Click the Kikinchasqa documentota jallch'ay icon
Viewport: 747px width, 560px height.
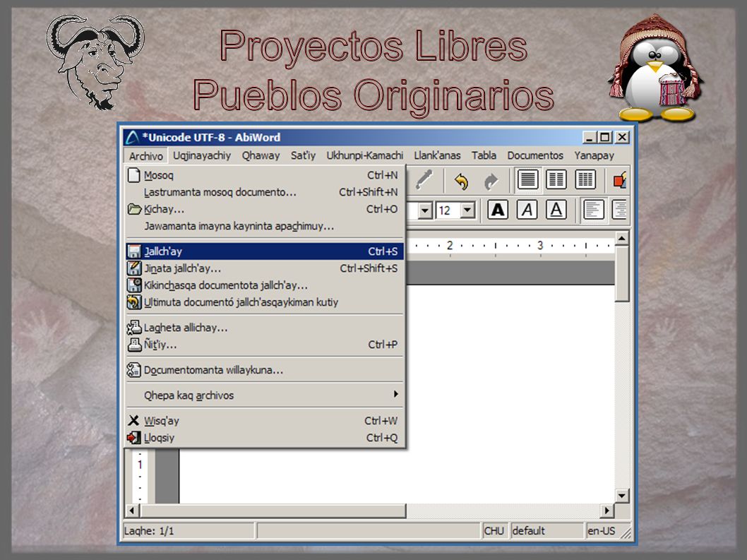tap(134, 285)
